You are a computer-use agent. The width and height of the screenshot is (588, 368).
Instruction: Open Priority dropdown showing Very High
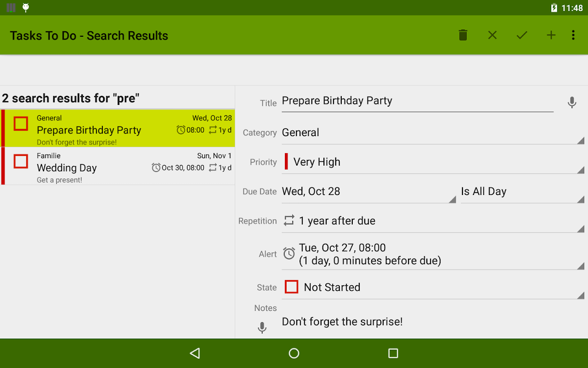pyautogui.click(x=433, y=162)
